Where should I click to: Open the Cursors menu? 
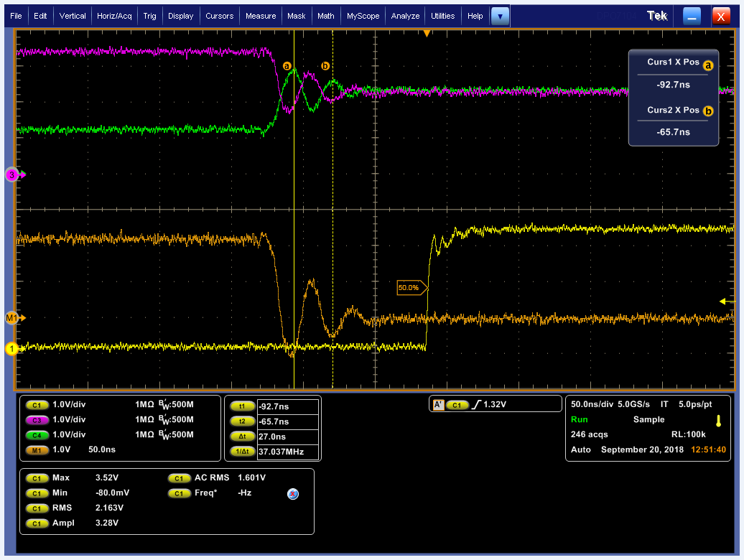[x=220, y=16]
